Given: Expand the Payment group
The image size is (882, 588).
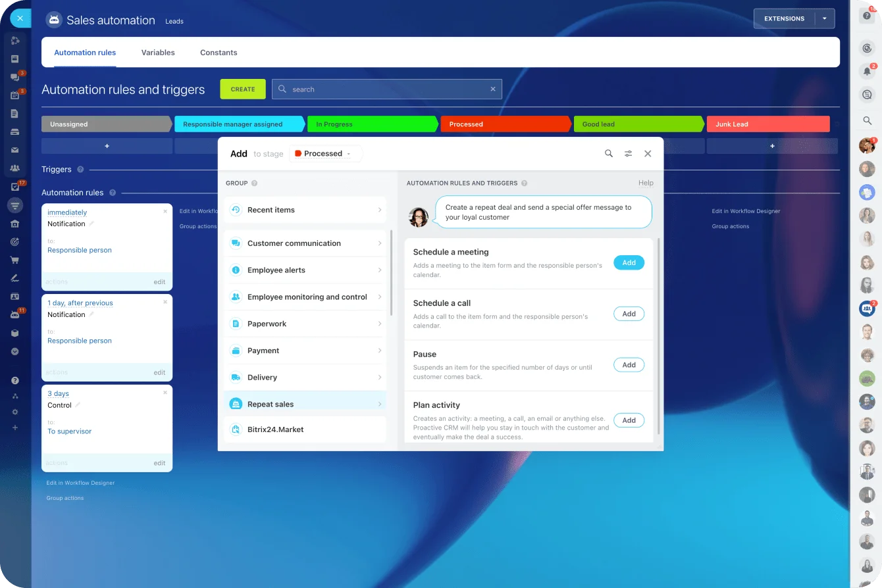Looking at the screenshot, I should pyautogui.click(x=304, y=351).
